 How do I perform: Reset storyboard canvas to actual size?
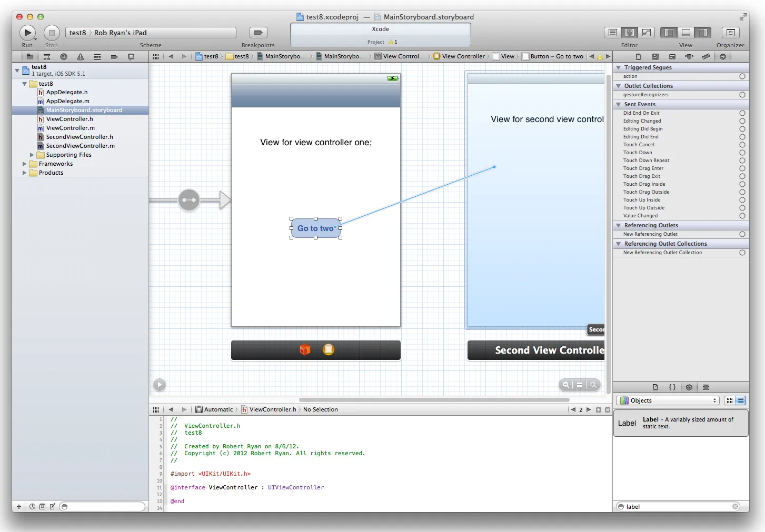coord(580,385)
